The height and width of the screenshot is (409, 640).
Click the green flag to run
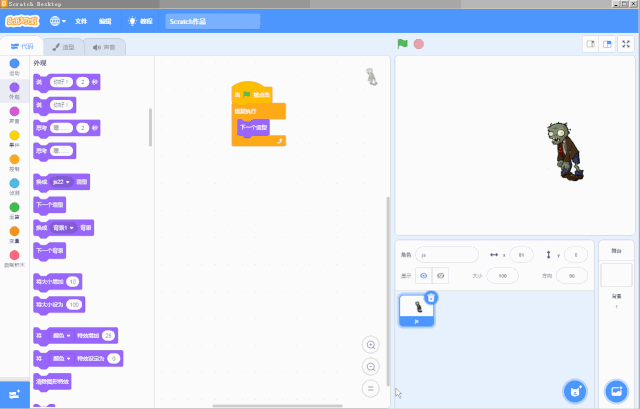[402, 44]
